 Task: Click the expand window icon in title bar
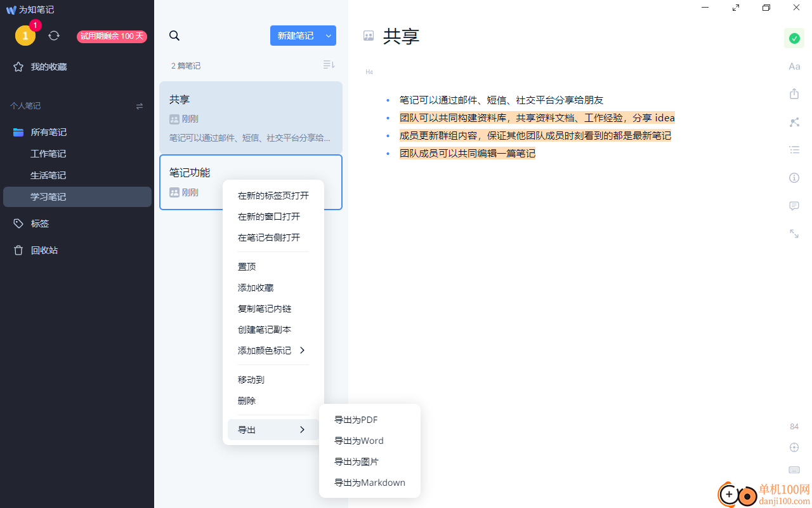pos(736,8)
